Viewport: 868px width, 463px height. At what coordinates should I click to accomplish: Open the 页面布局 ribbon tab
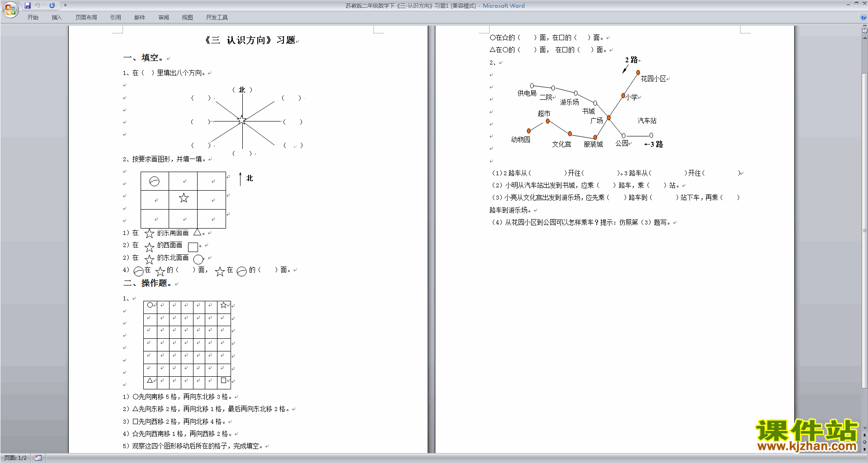click(x=86, y=18)
